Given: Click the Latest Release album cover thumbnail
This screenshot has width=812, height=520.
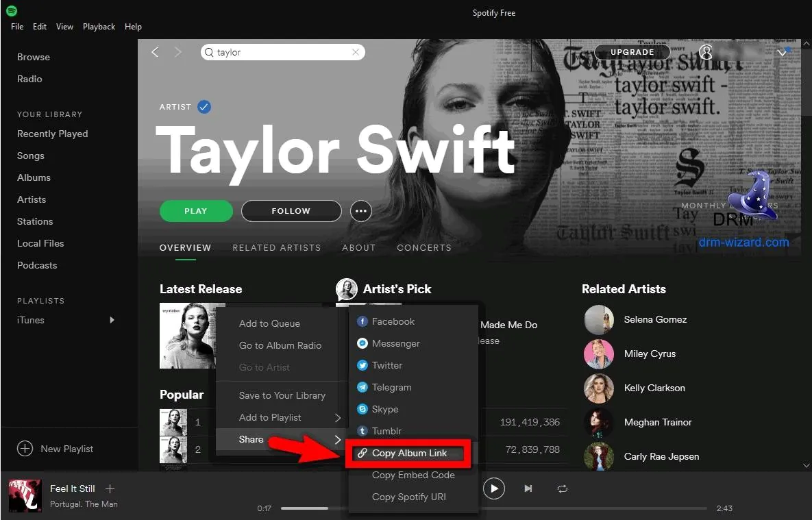Looking at the screenshot, I should (188, 336).
